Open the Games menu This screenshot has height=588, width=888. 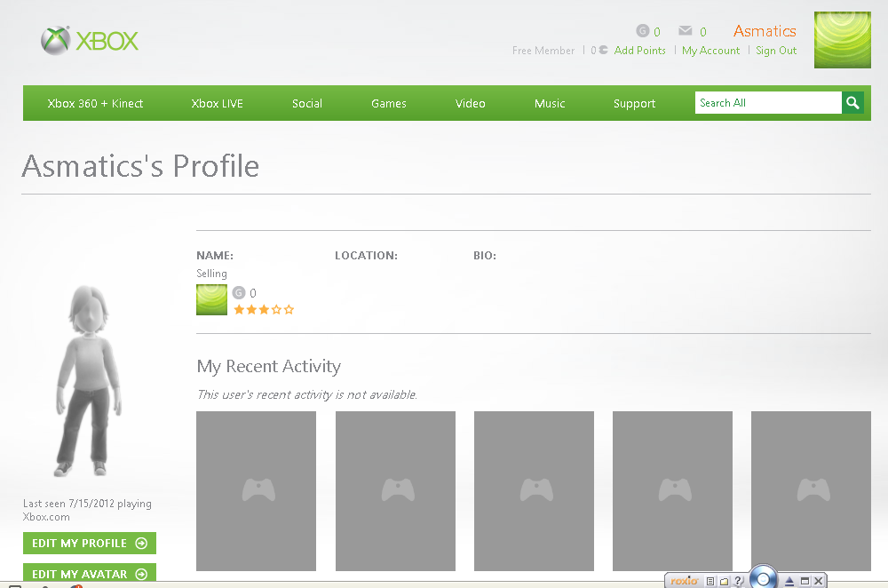coord(389,103)
